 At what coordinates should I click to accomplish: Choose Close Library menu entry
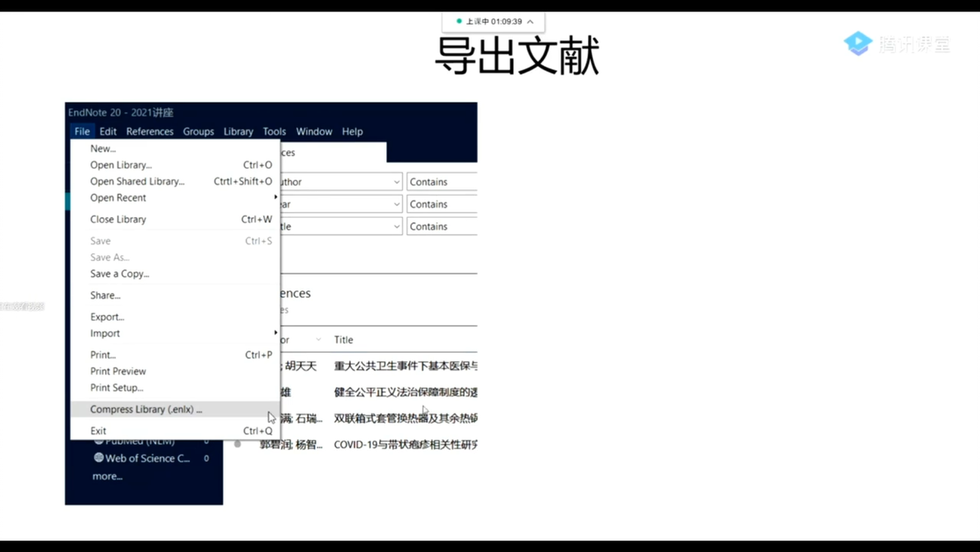click(x=175, y=220)
